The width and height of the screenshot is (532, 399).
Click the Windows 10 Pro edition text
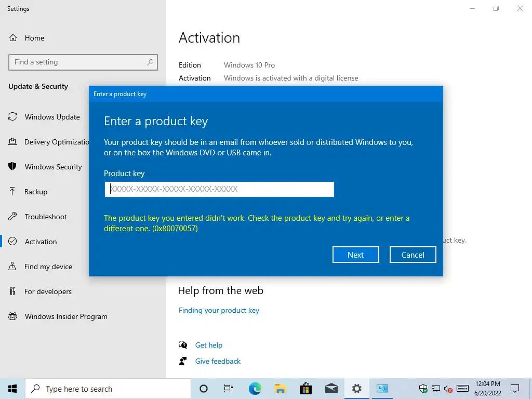pyautogui.click(x=249, y=65)
